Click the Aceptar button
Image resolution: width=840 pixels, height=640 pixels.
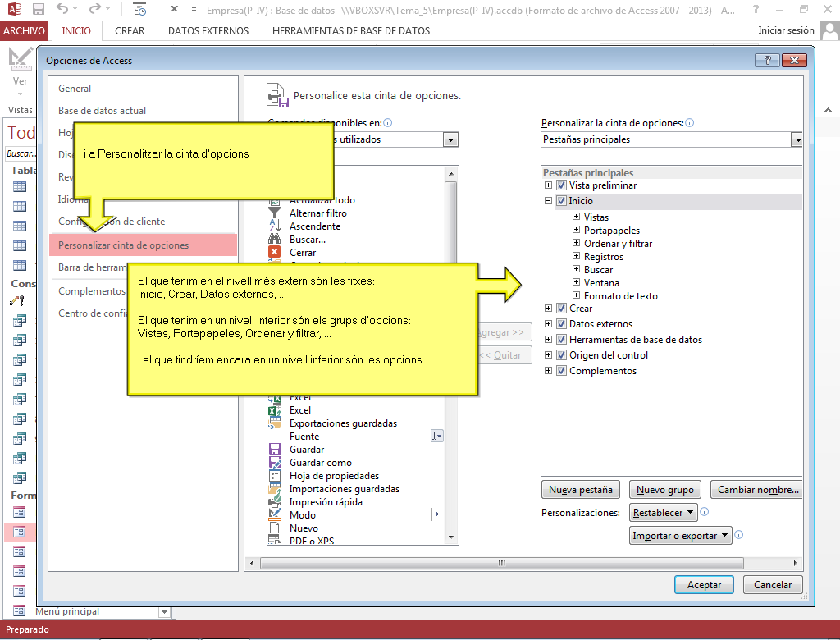(704, 585)
